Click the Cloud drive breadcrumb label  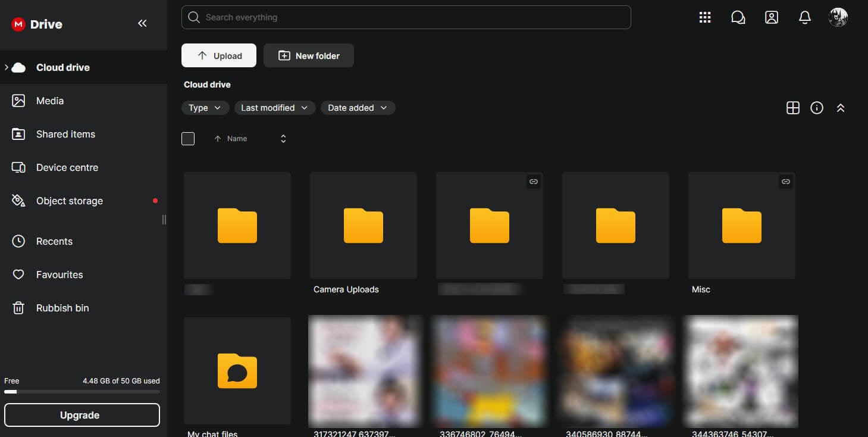pyautogui.click(x=207, y=85)
